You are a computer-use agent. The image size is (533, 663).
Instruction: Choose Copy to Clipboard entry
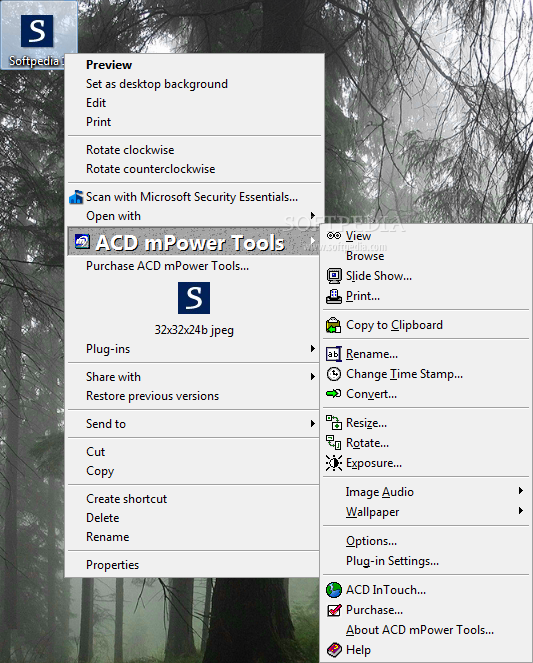pos(394,325)
